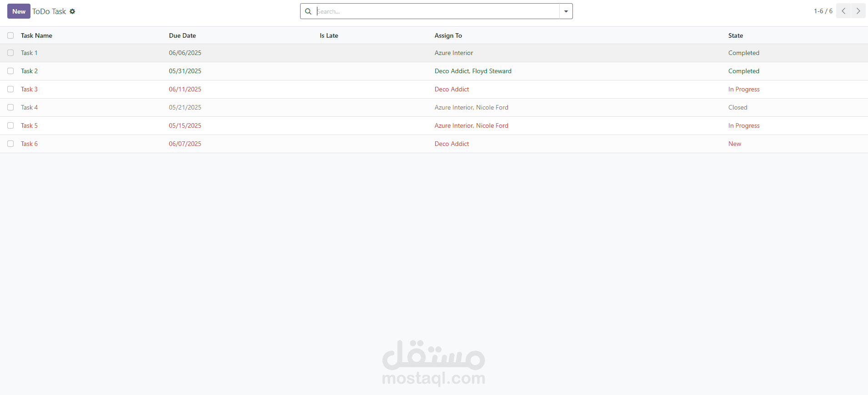Check the box for Task 6
This screenshot has height=395, width=868.
[x=10, y=144]
